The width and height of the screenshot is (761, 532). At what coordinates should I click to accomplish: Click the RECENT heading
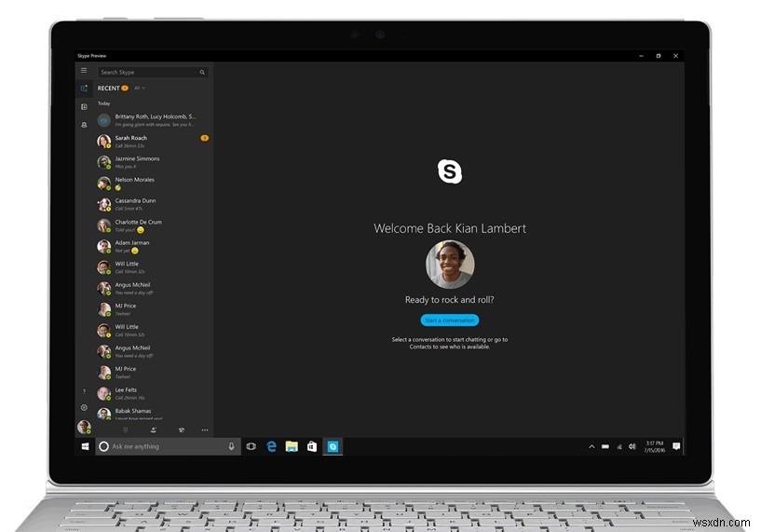(x=108, y=89)
